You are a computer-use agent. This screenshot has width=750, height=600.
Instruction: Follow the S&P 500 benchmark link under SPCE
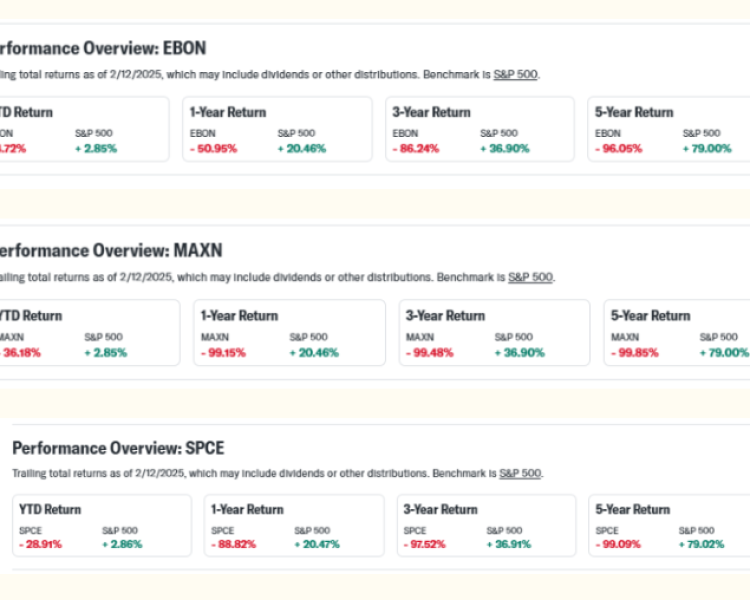coord(521,473)
